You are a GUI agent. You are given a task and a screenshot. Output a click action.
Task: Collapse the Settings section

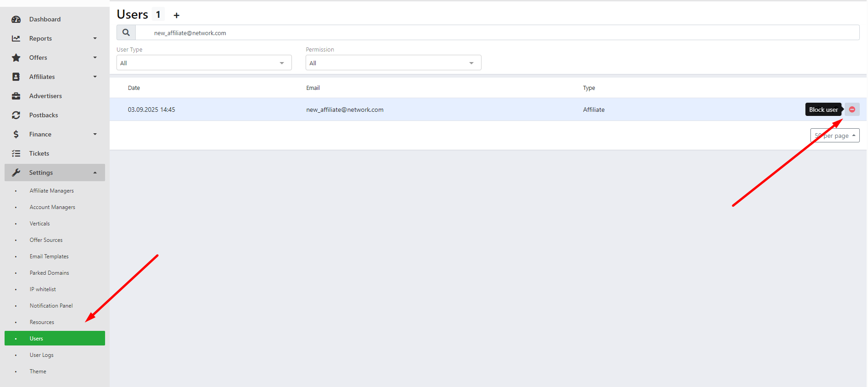pos(95,173)
